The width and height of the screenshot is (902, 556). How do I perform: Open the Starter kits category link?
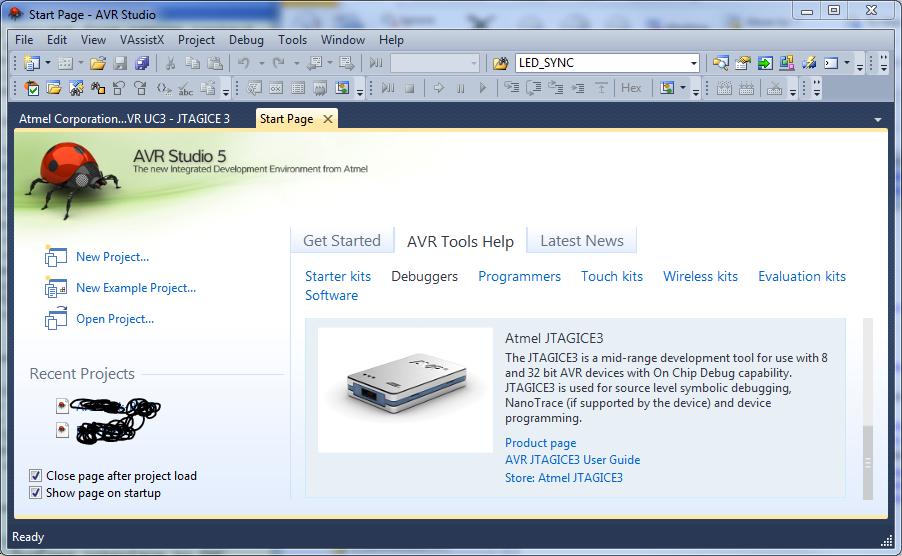338,277
